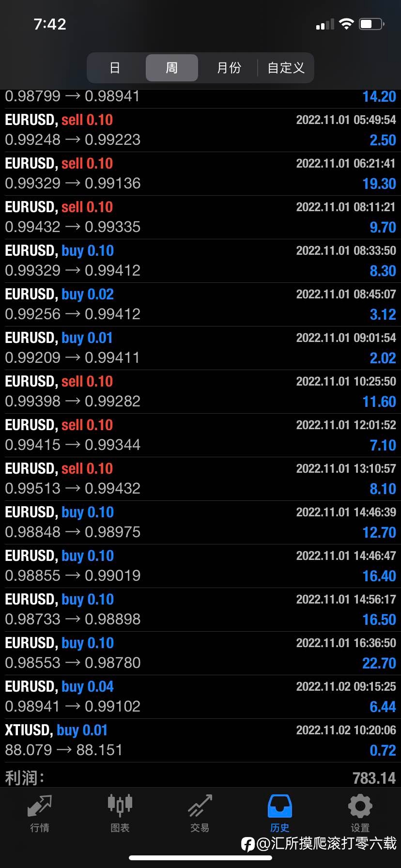This screenshot has height=868, width=401.
Task: Tap the cellular signal bars icon
Action: 325,24
